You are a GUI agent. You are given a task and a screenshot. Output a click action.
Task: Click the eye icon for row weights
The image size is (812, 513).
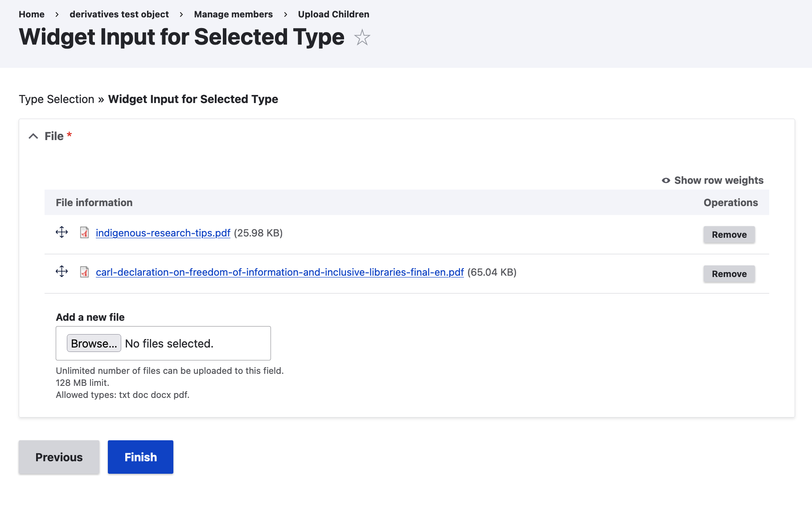click(666, 180)
